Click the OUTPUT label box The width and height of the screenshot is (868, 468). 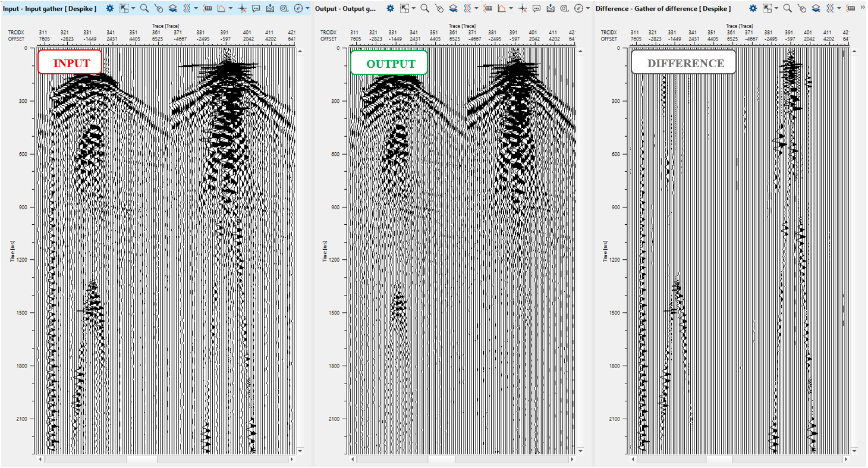click(389, 63)
